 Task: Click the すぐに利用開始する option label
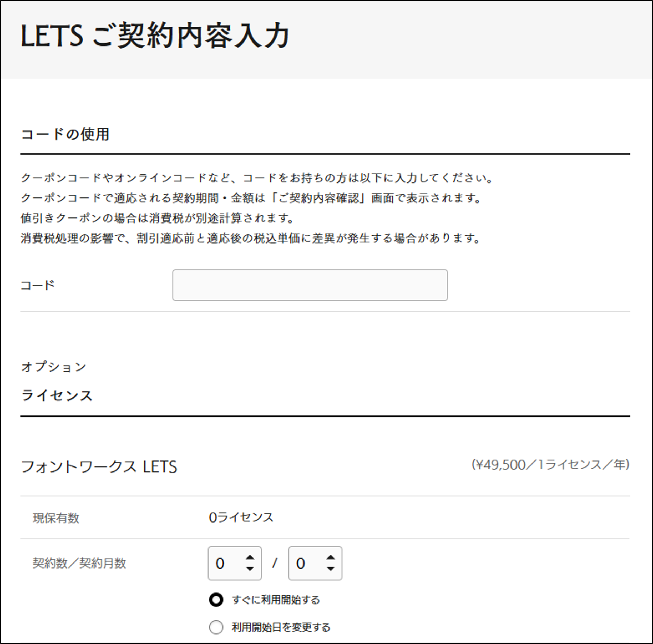coord(276,600)
